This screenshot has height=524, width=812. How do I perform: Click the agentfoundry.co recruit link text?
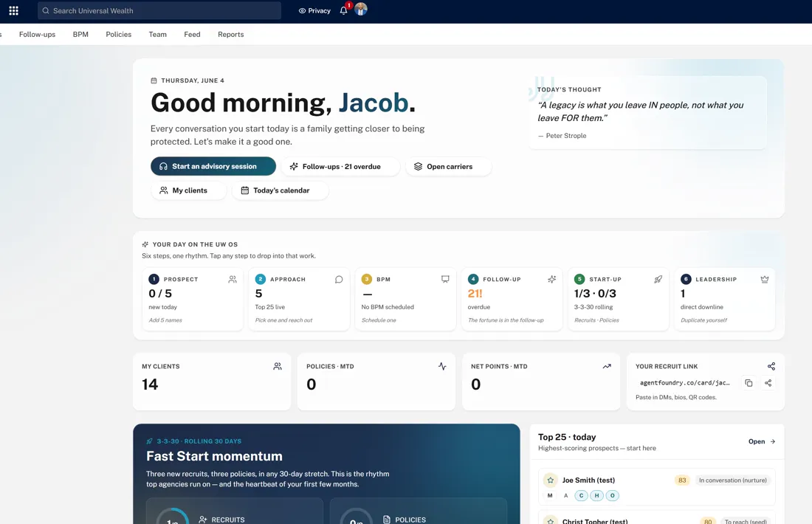[x=684, y=382]
